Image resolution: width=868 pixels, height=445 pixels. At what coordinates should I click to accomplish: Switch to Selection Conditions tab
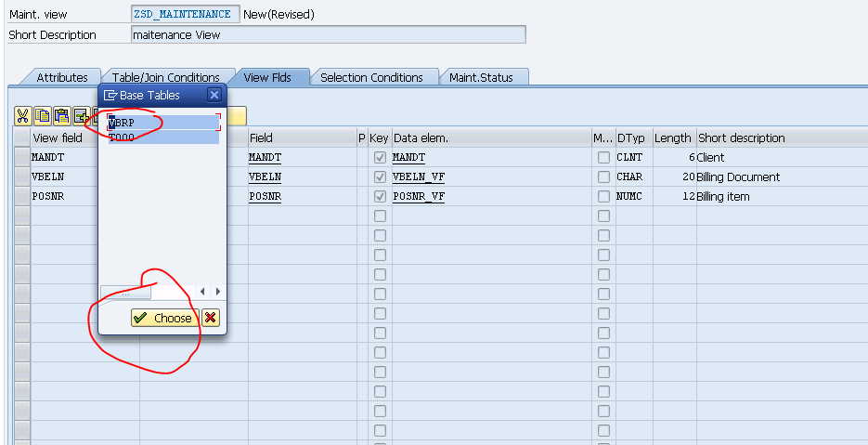(x=371, y=78)
